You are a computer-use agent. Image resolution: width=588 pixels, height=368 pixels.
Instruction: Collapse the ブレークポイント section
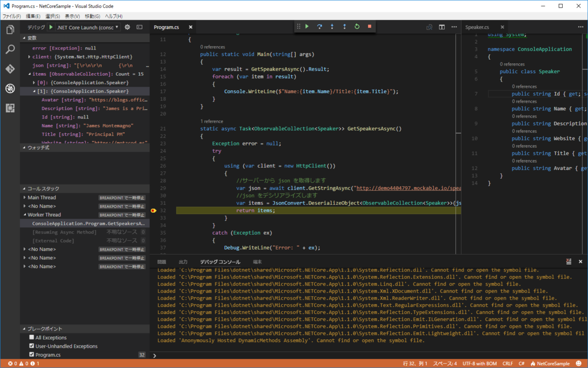point(85,328)
